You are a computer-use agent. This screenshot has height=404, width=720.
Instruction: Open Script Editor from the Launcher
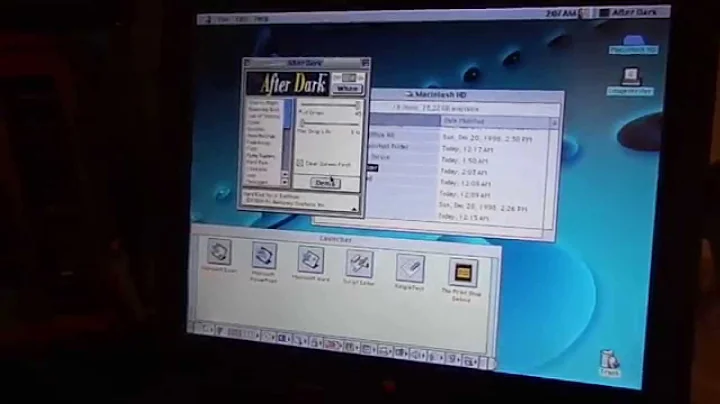tap(360, 264)
